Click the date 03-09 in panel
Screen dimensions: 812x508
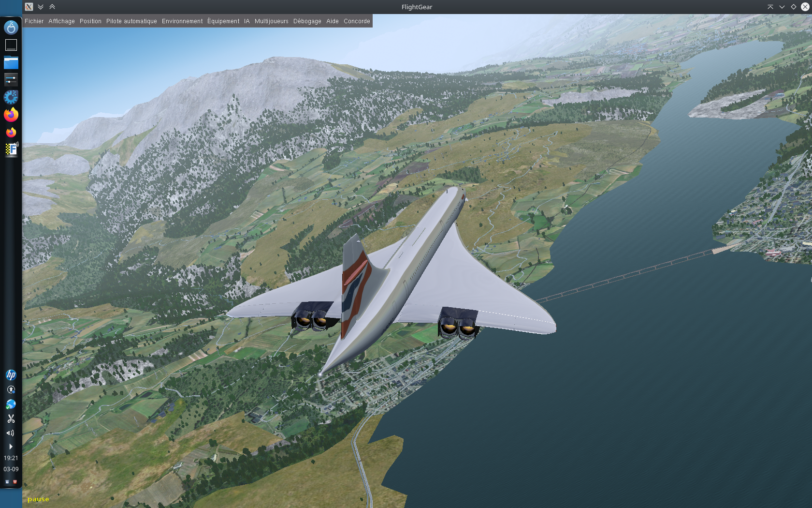click(x=11, y=469)
